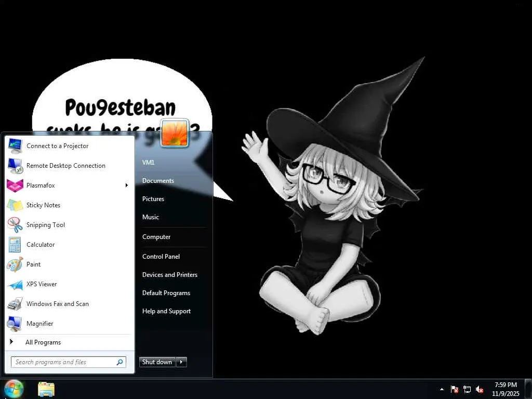Launch Snipping Tool by its label
Image resolution: width=532 pixels, height=399 pixels.
pos(46,225)
